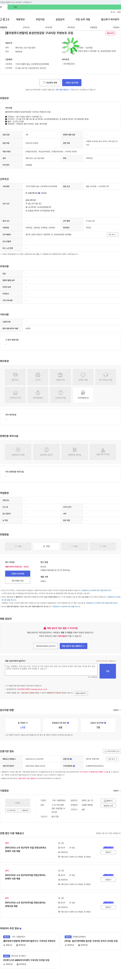Click 개인정보보호법 상세 보기 button
The image size is (121, 980).
coord(46,646)
